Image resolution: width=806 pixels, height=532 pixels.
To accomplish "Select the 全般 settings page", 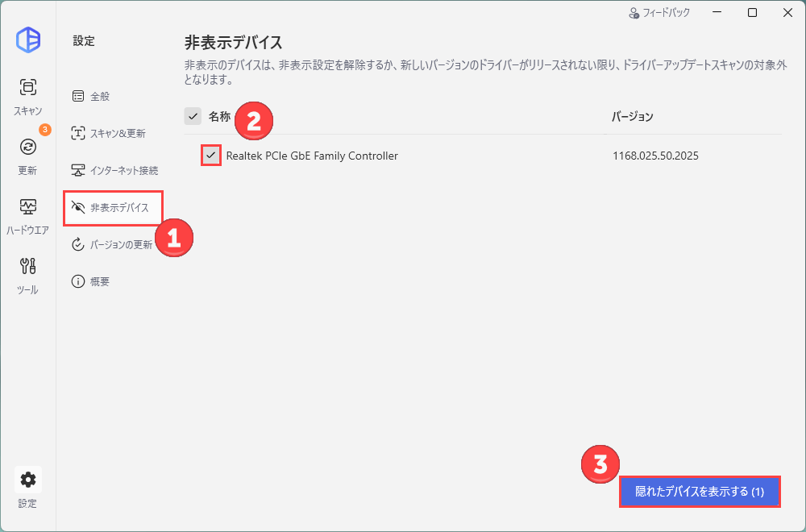I will (x=91, y=97).
